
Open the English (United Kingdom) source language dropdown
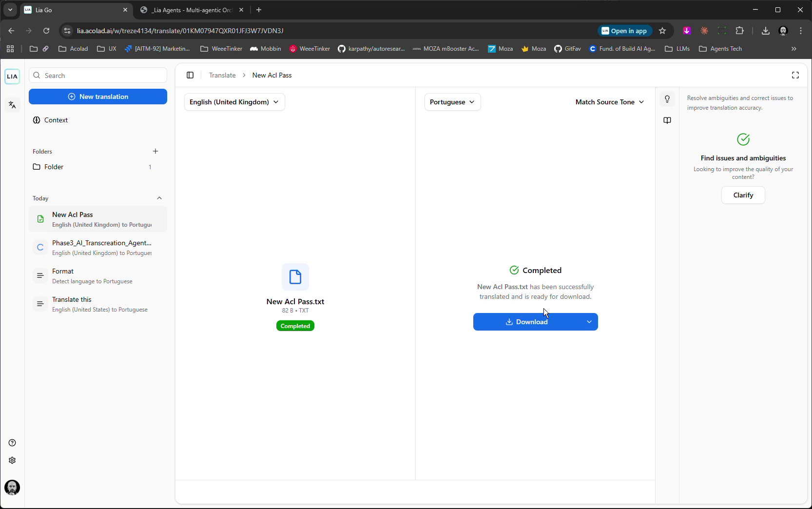(x=234, y=102)
